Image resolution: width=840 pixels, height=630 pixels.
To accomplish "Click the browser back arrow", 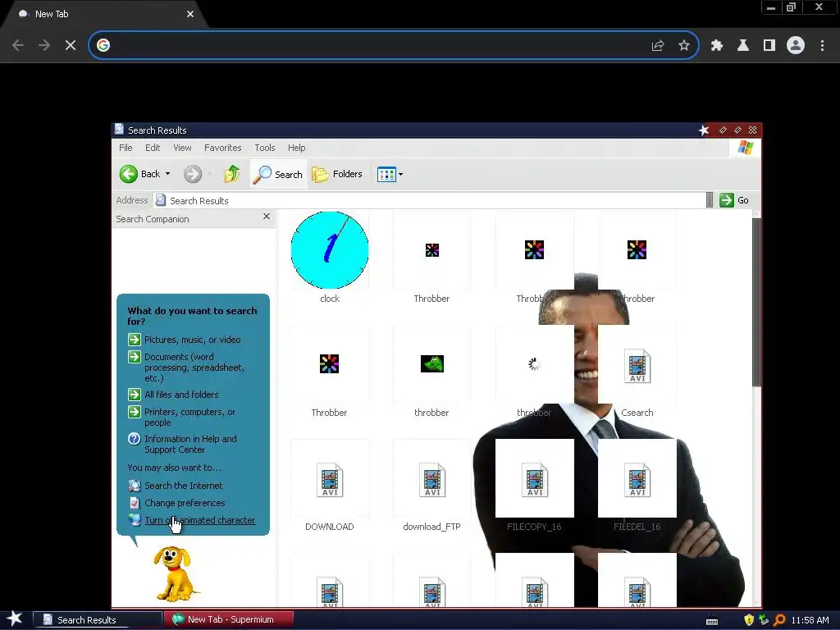I will (x=18, y=46).
